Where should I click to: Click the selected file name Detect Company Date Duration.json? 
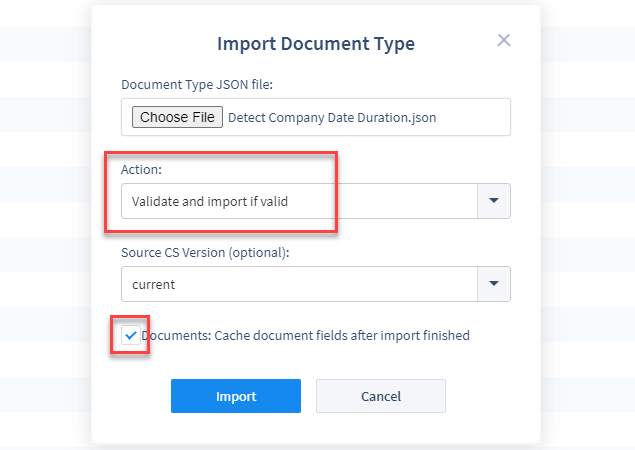tap(332, 117)
